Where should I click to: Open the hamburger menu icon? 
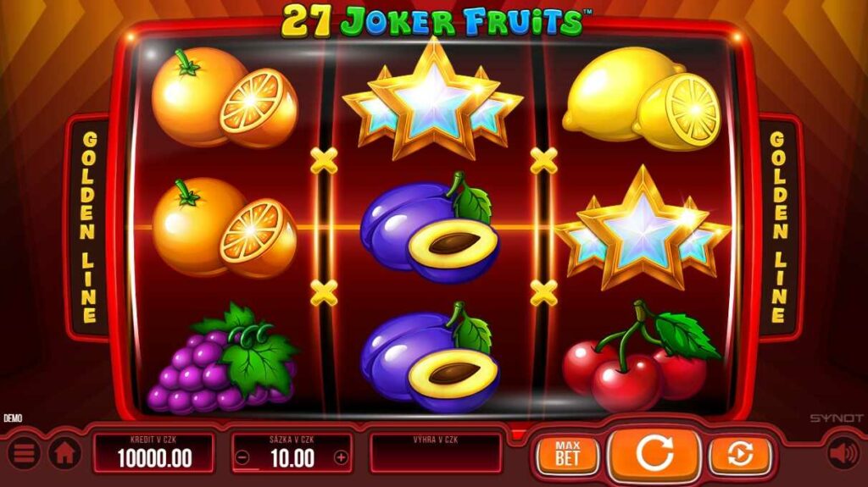[x=23, y=453]
